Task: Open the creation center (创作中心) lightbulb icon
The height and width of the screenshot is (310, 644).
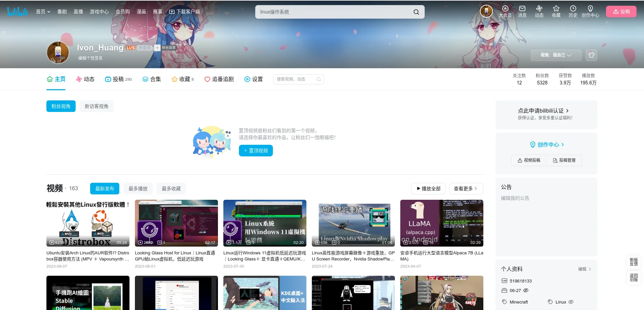Action: click(x=590, y=9)
